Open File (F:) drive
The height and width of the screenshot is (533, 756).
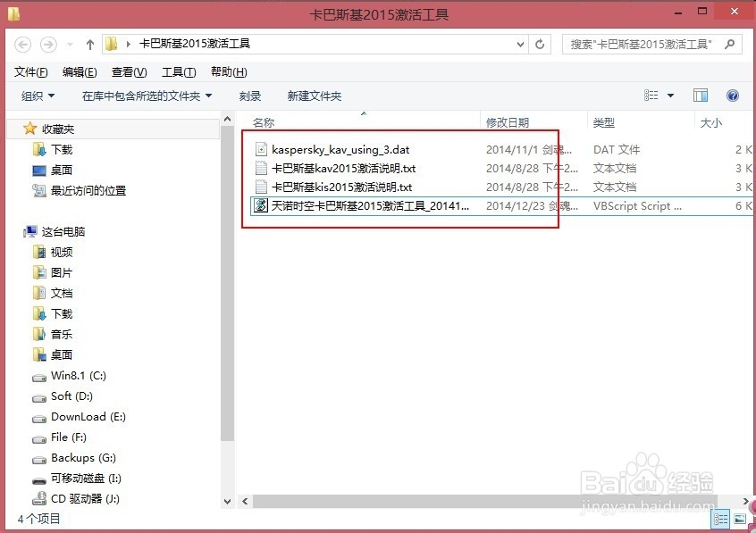pos(69,437)
